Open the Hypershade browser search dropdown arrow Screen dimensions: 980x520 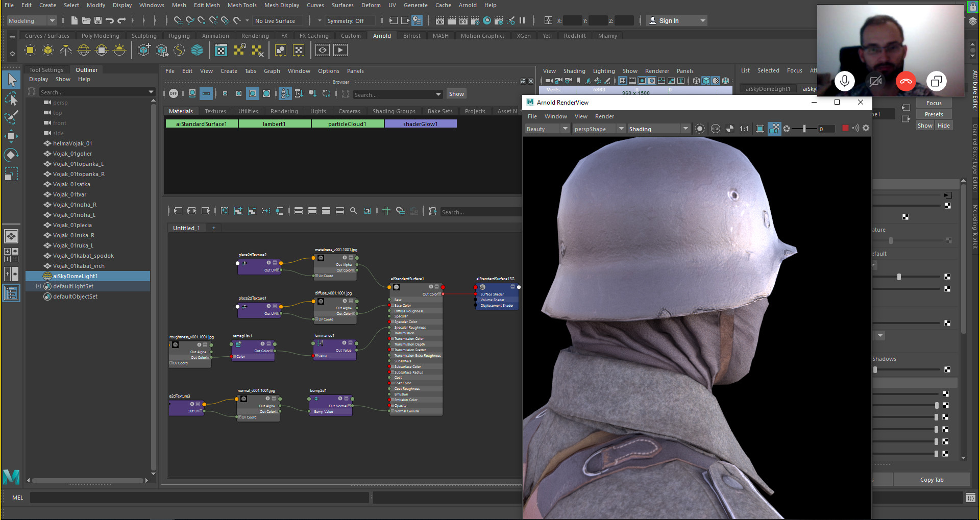(x=438, y=94)
